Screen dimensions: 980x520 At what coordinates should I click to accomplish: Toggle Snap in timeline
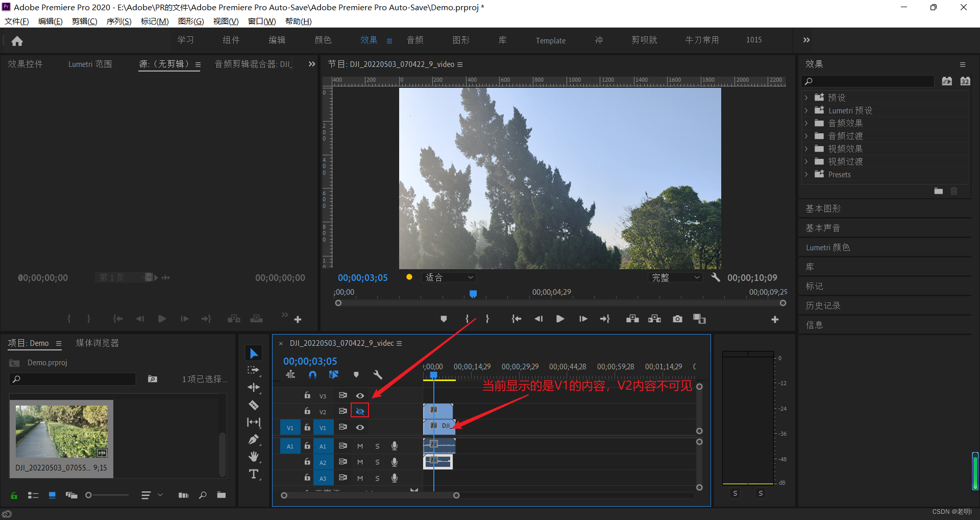point(312,375)
